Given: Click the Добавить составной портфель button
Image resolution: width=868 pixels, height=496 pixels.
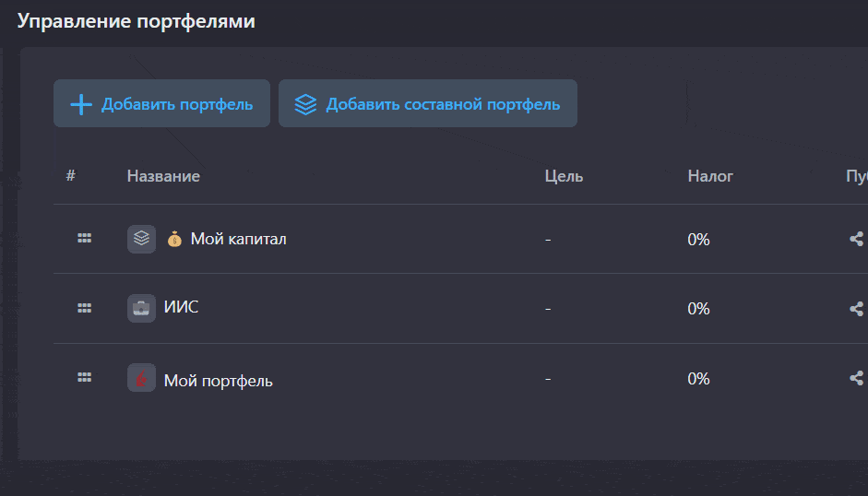Looking at the screenshot, I should point(427,103).
